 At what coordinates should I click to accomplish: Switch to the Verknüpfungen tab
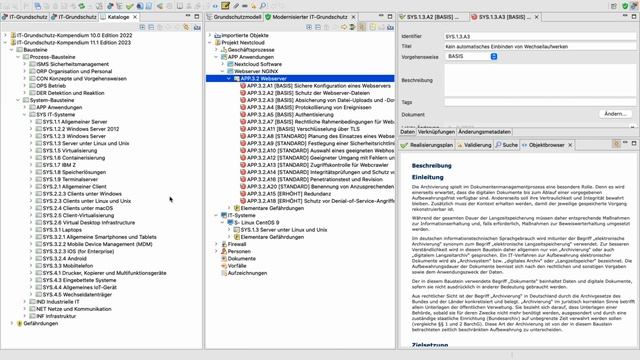point(436,132)
